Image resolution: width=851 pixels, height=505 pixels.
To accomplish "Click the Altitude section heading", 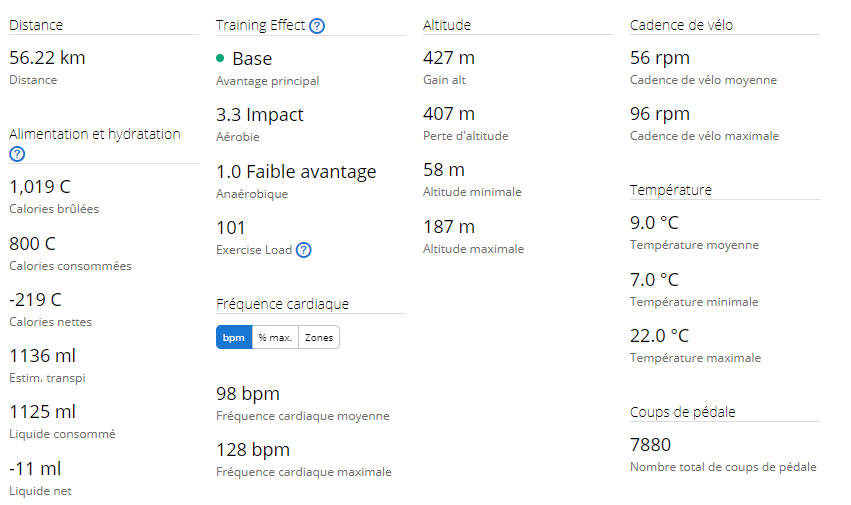I will click(x=447, y=25).
